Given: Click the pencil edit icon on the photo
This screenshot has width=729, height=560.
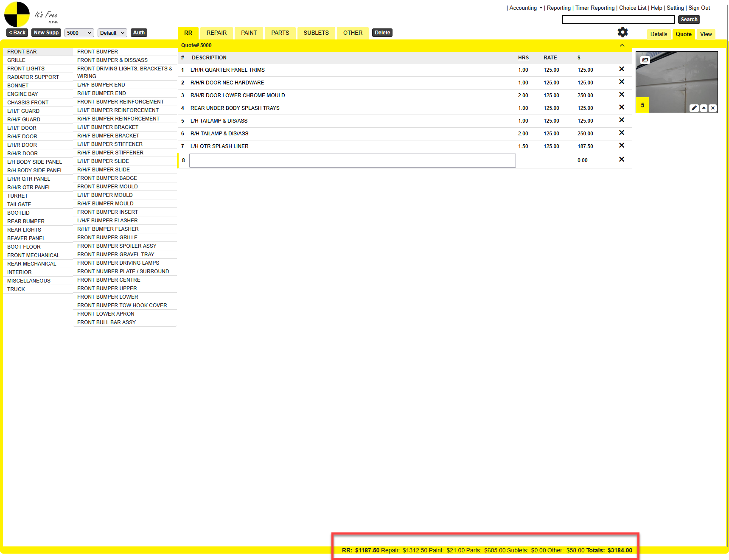Looking at the screenshot, I should pyautogui.click(x=694, y=108).
